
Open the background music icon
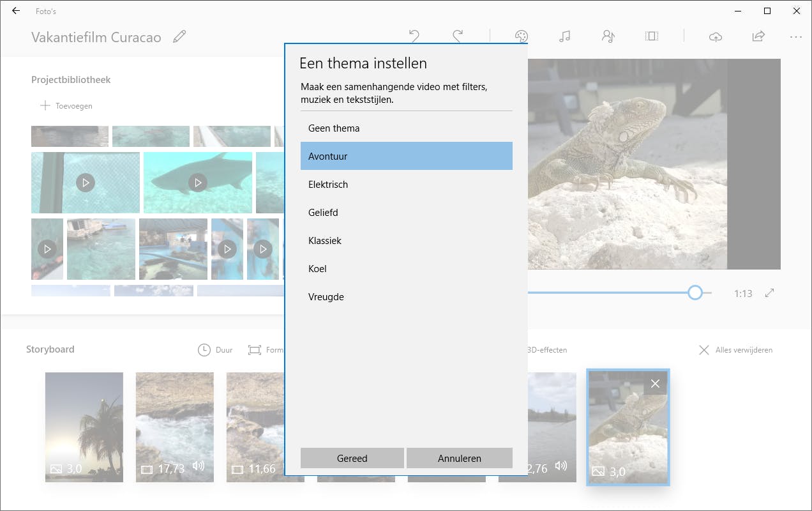pyautogui.click(x=564, y=36)
